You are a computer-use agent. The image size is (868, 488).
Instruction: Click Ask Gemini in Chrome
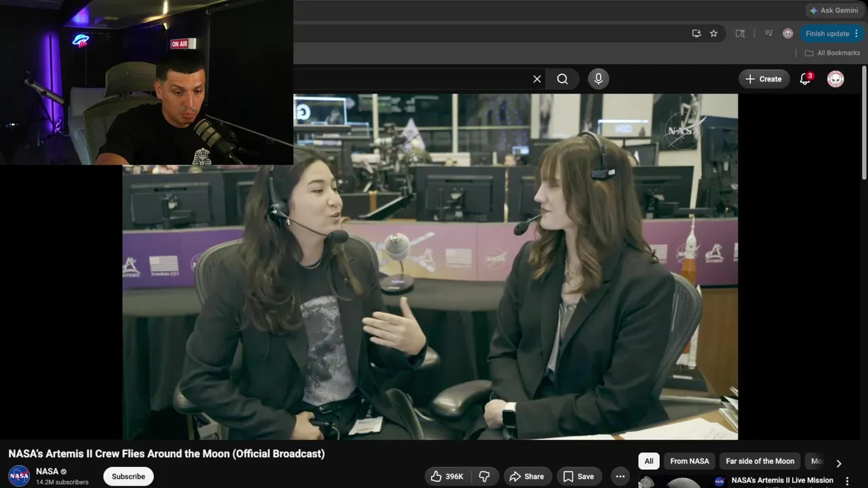(x=834, y=10)
